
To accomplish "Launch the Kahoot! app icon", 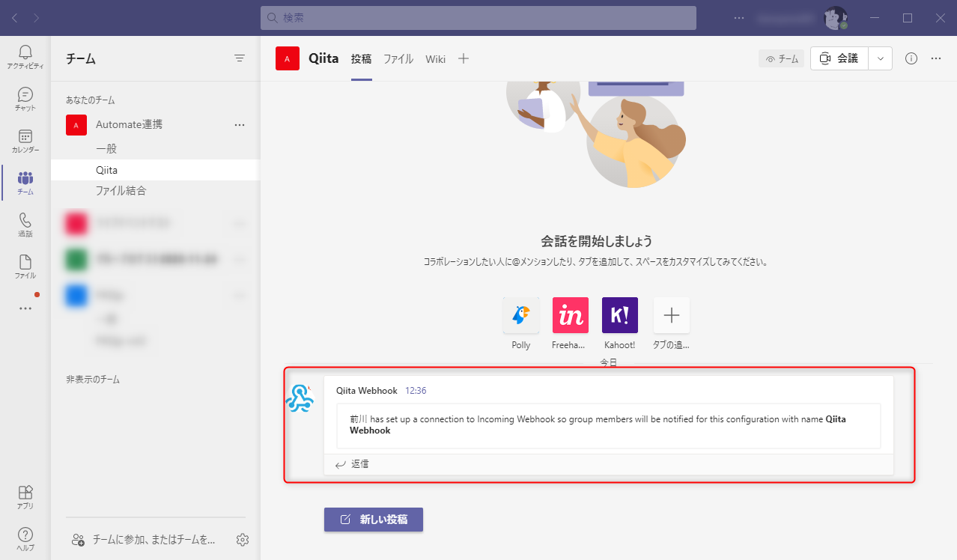I will click(619, 314).
